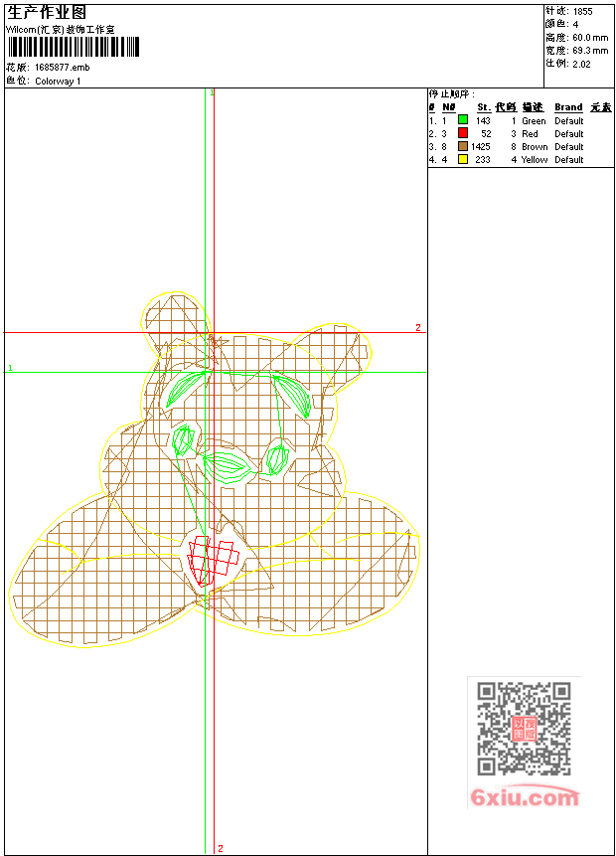616x856 pixels.
Task: Click the barcode under the studio name
Action: (x=74, y=47)
